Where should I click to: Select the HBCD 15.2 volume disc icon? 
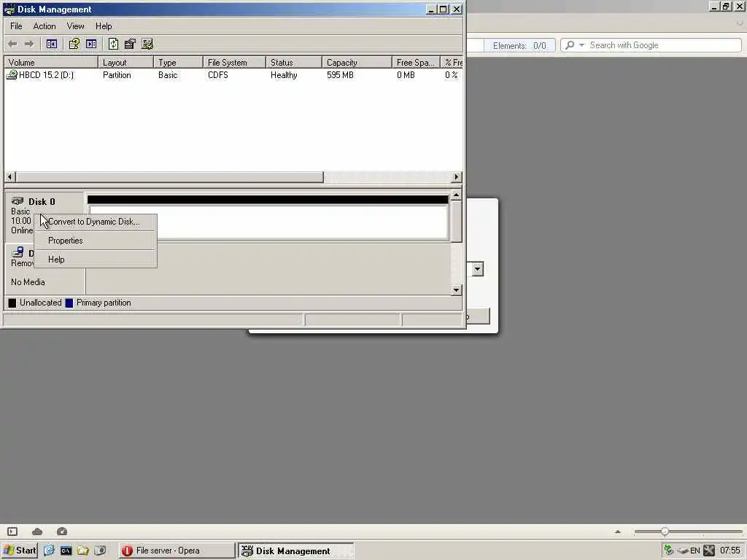[x=12, y=75]
